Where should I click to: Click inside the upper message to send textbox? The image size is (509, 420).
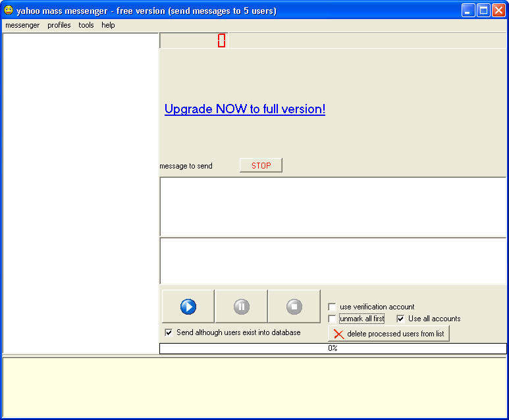click(x=333, y=207)
